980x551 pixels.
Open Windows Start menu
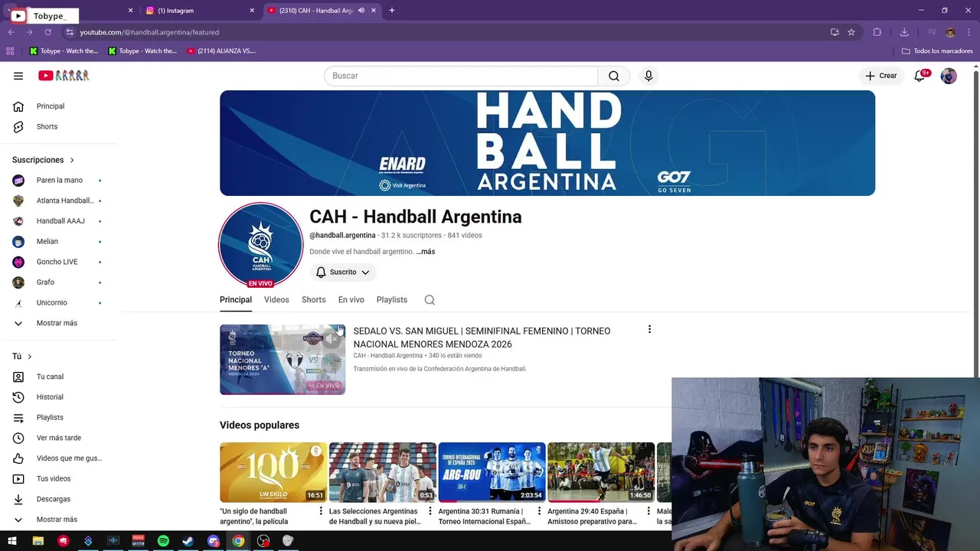(12, 541)
